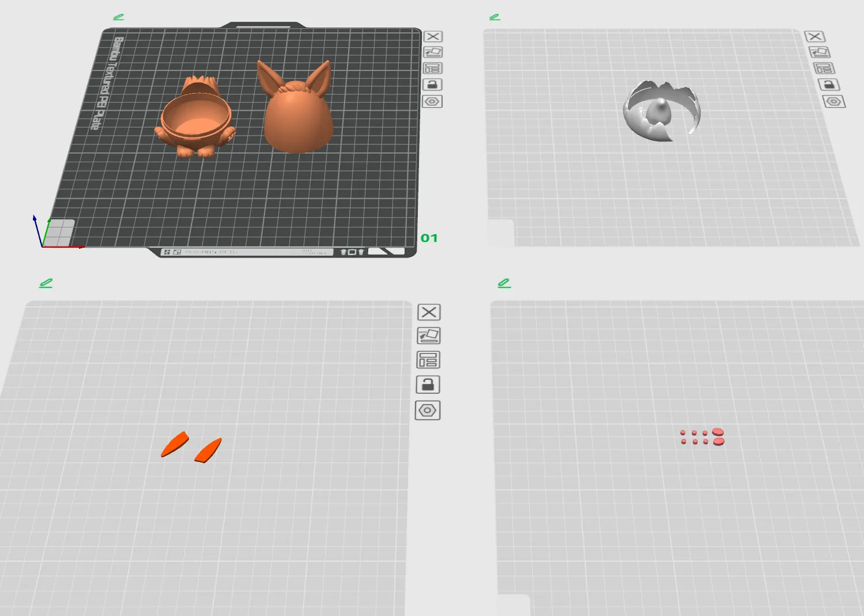
Task: Remove all objects from plate 01
Action: [x=433, y=36]
